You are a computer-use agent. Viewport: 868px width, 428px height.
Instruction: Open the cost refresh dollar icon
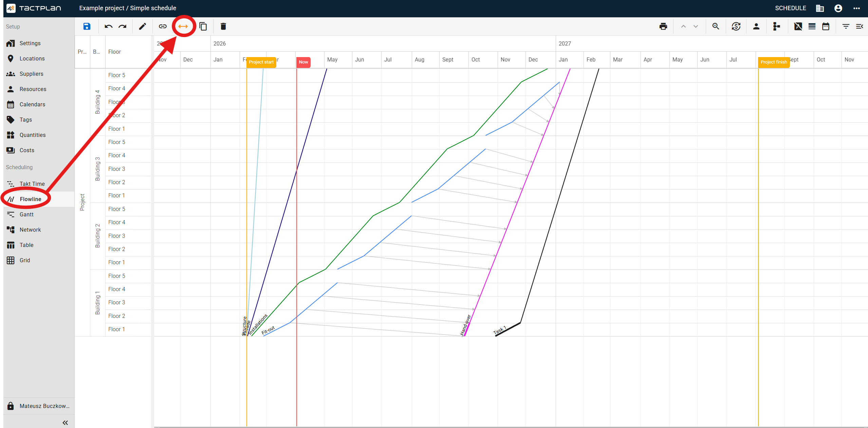[736, 26]
